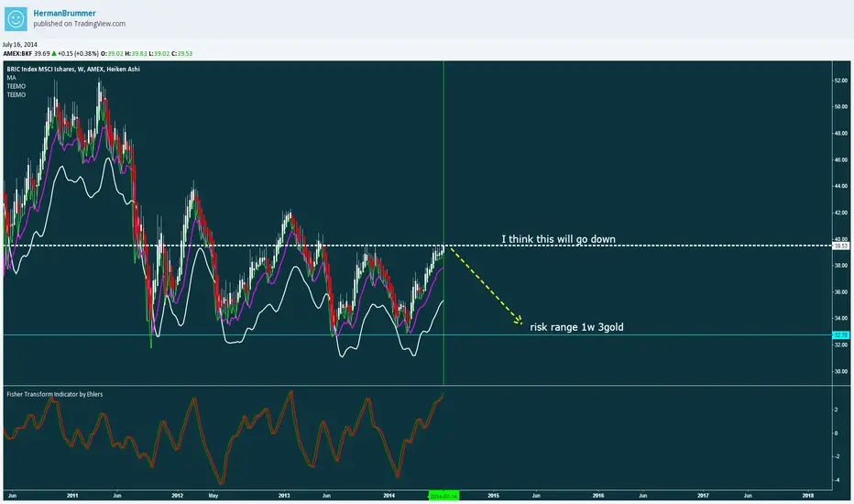Click the 2017 label on time axis
Viewport: 854px width, 504px height.
(703, 496)
